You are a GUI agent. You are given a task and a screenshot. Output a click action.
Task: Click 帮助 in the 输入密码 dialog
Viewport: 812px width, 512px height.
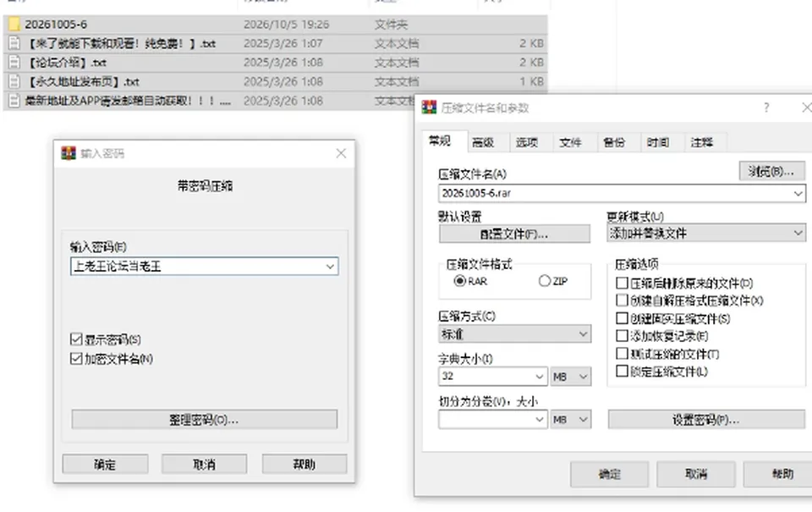click(304, 465)
